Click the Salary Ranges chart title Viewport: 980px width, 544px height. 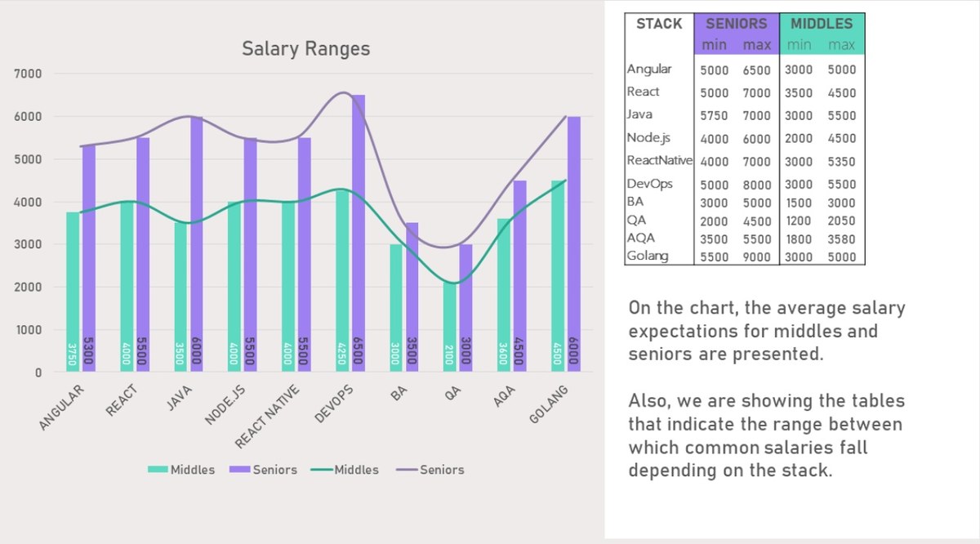(x=305, y=49)
